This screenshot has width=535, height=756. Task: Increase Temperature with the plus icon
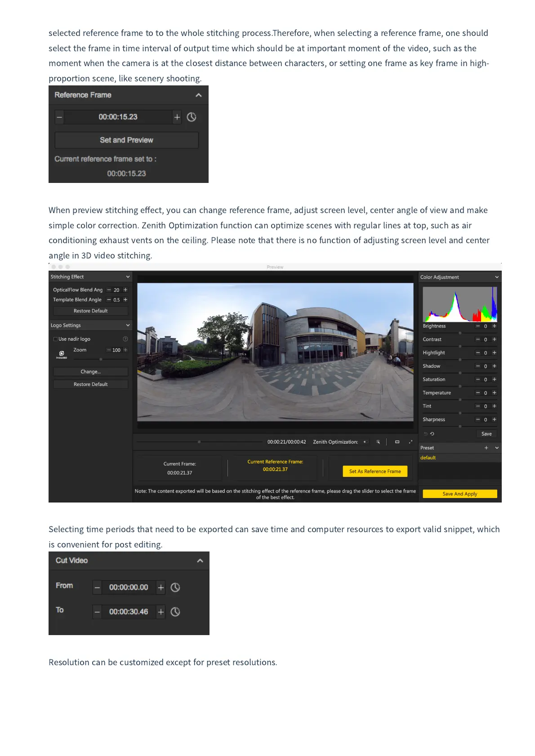pos(495,393)
